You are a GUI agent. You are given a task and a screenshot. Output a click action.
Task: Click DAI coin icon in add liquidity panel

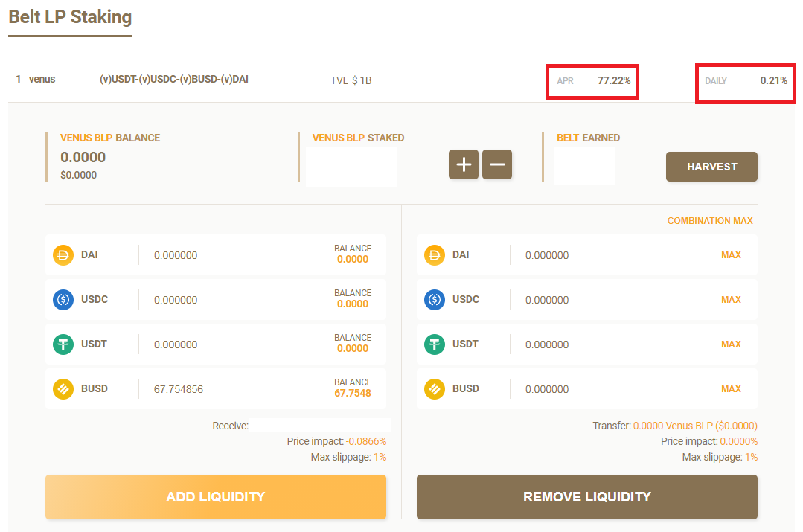[63, 255]
